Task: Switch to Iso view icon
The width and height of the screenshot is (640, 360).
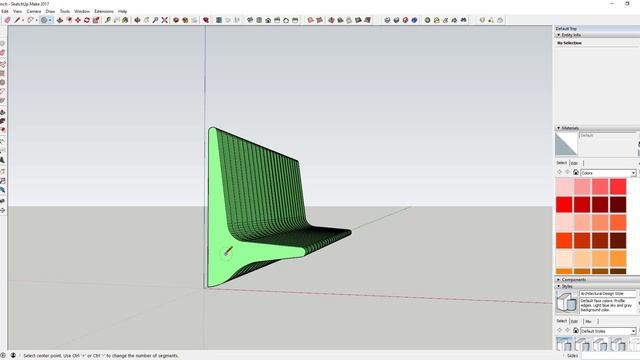Action: click(x=250, y=20)
